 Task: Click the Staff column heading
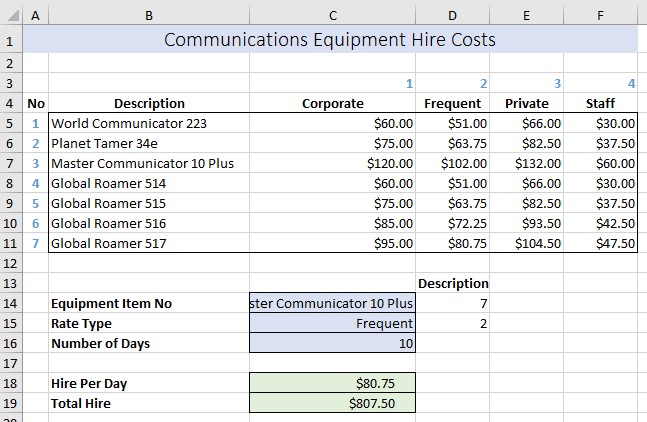tap(600, 103)
